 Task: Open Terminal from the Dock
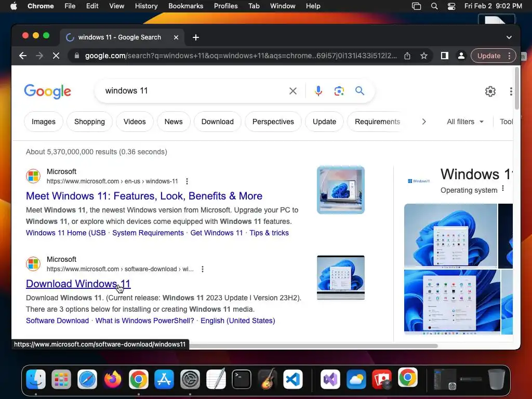click(242, 379)
